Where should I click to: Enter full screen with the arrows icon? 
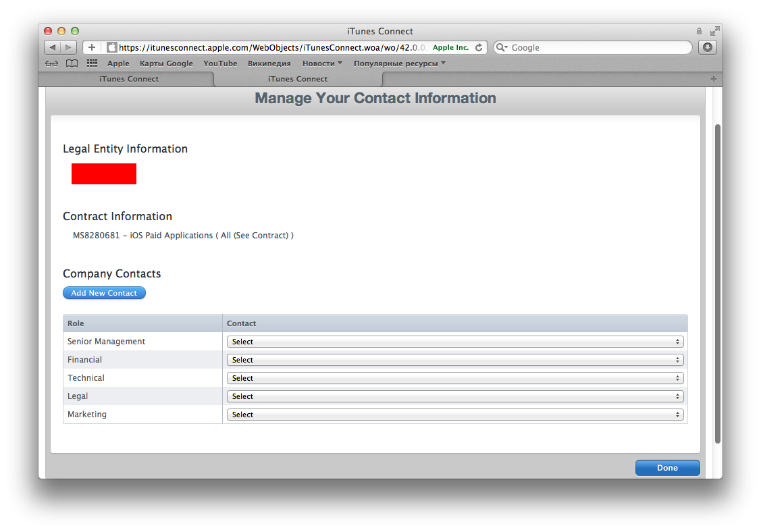[714, 31]
